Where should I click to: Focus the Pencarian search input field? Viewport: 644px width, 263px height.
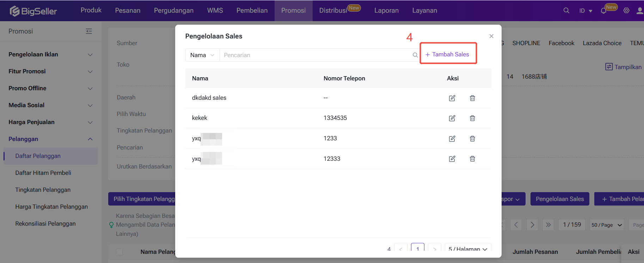click(315, 55)
